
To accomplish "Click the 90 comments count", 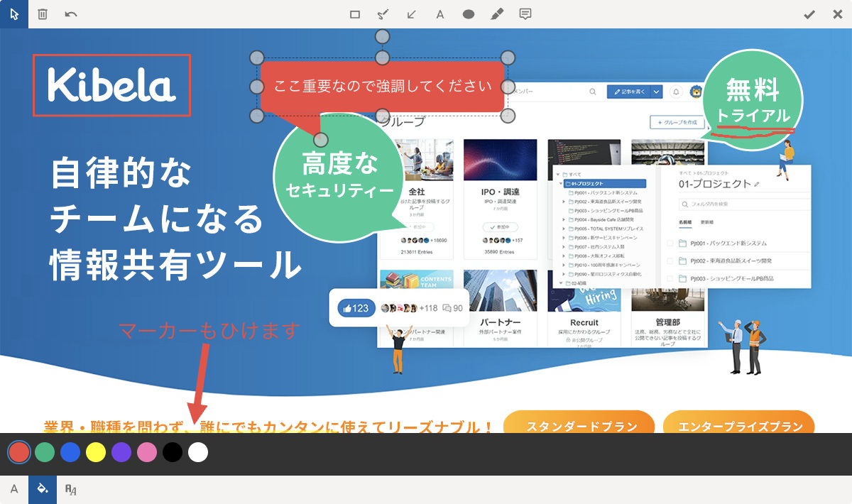I will point(452,308).
